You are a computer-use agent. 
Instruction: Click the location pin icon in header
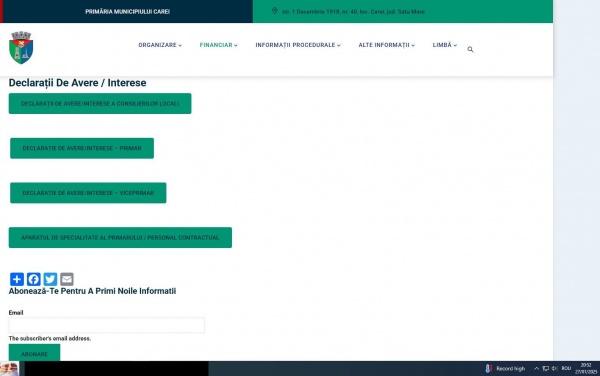pos(274,11)
